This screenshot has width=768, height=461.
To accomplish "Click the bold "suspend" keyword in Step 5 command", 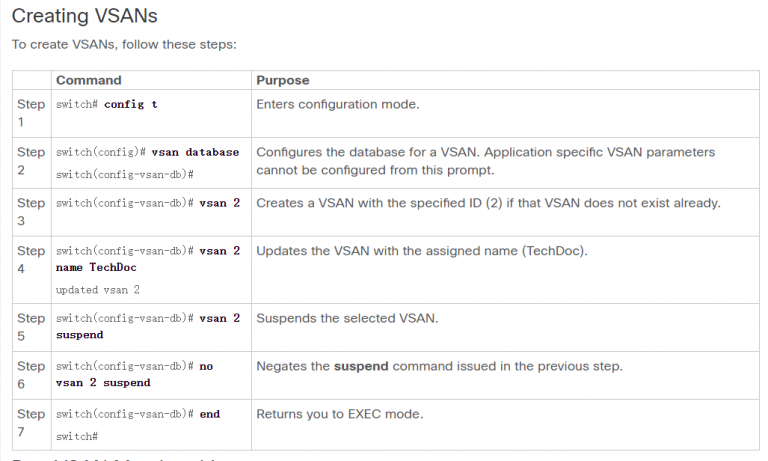I will tap(80, 335).
